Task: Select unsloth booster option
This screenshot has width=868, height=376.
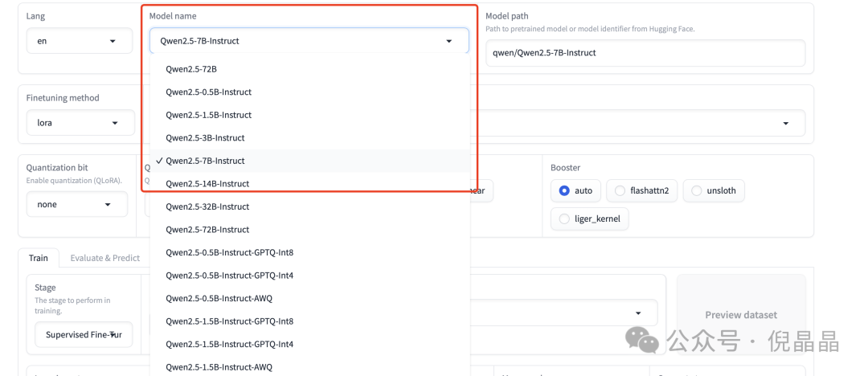Action: coord(714,190)
